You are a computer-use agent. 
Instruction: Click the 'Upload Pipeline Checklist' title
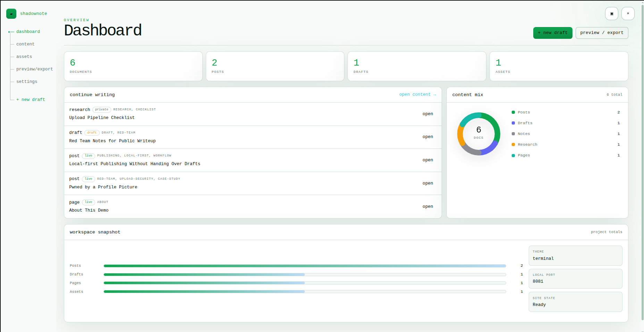coord(102,118)
